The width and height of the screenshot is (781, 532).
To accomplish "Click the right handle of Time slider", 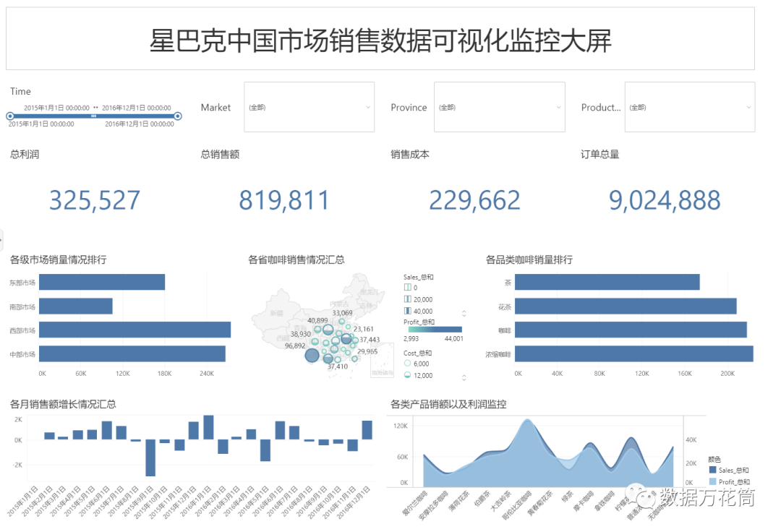I will tap(177, 116).
